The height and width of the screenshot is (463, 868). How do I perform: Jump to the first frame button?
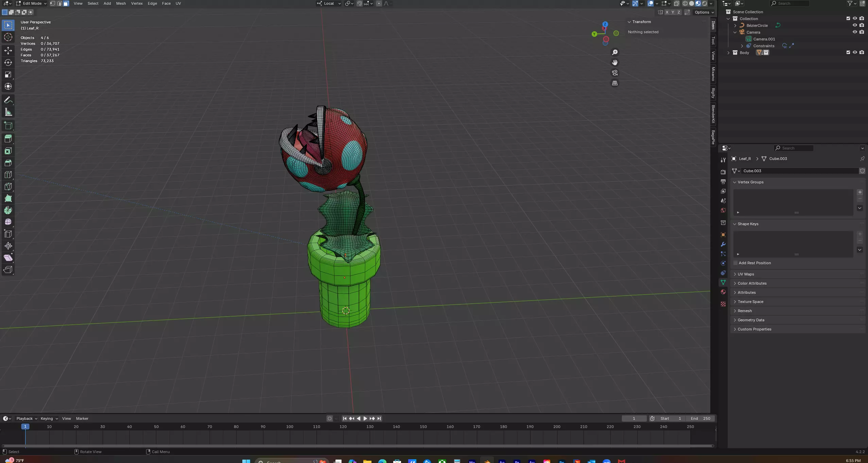point(345,419)
